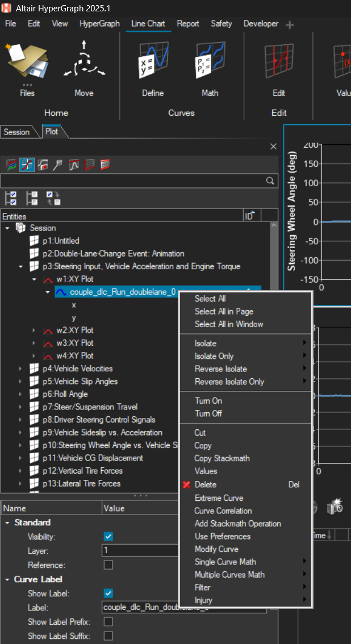Click the page icon beside p1:Untitled
Image resolution: width=351 pixels, height=644 pixels.
pos(35,241)
